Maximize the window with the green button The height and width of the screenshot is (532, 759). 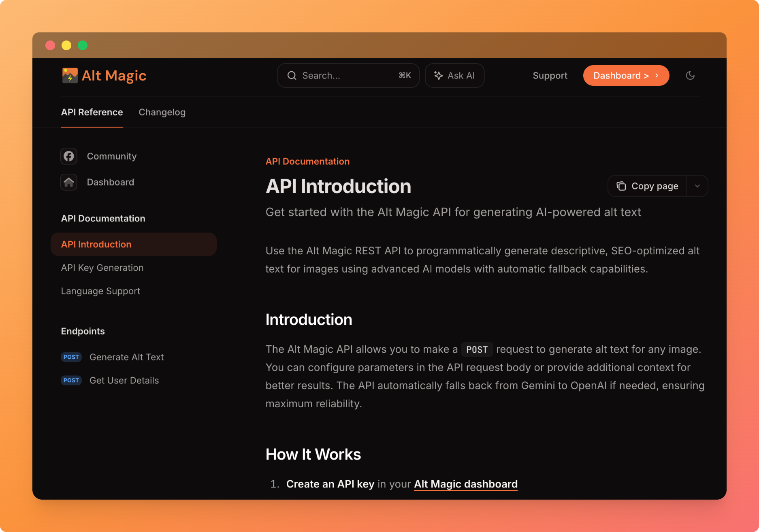point(83,45)
